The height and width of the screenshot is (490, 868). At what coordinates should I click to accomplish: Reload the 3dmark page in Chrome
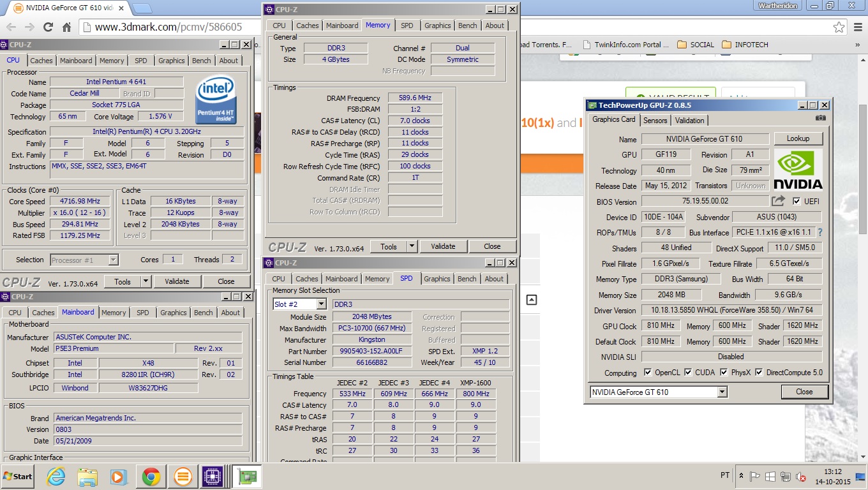[48, 27]
